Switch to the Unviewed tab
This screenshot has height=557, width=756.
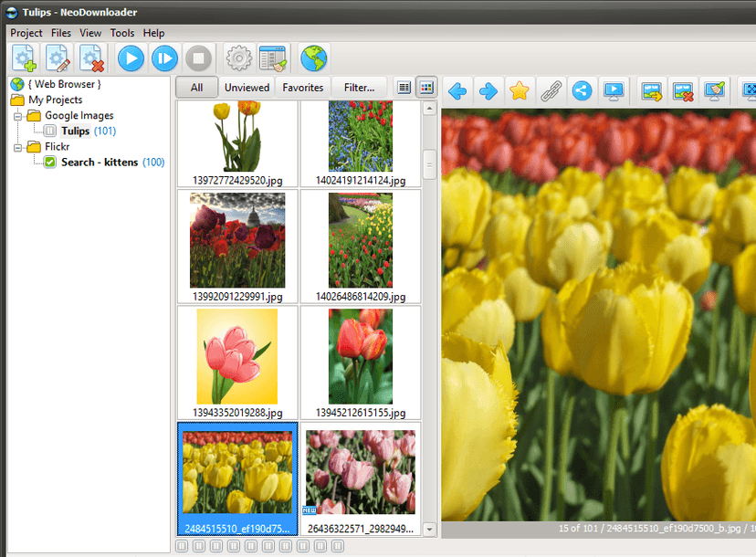(247, 87)
